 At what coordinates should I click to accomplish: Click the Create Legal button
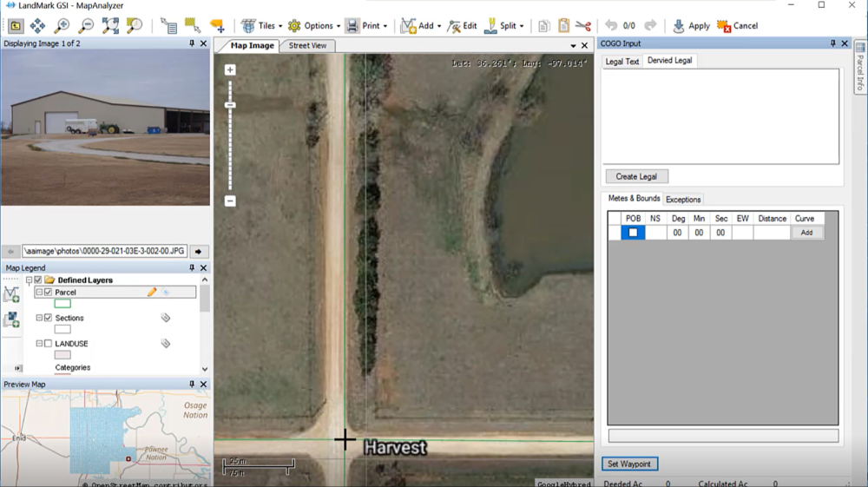[x=636, y=176]
